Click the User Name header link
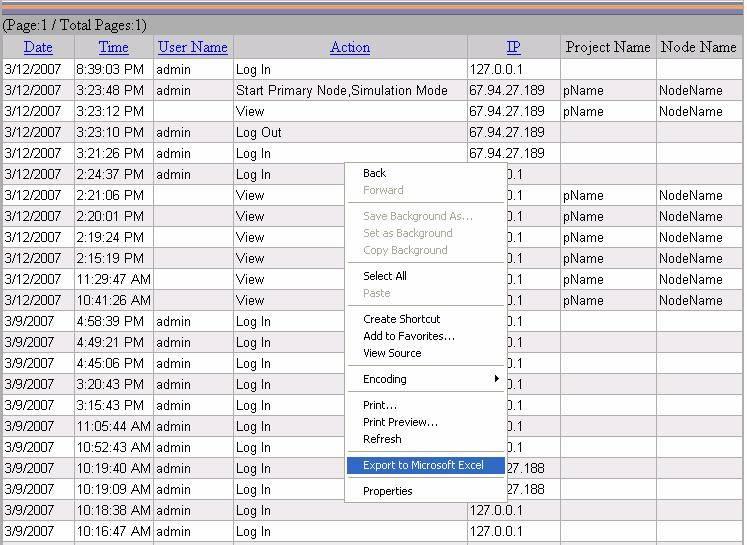The image size is (747, 545). tap(193, 47)
